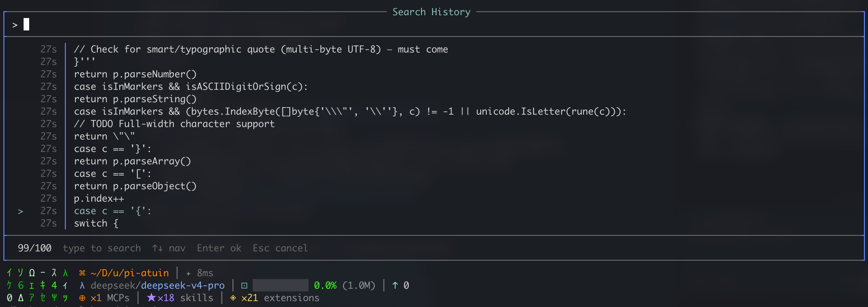Select the 'Check for smart/typographic quote' entry
Viewport: 868px width, 307px height.
pos(261,49)
